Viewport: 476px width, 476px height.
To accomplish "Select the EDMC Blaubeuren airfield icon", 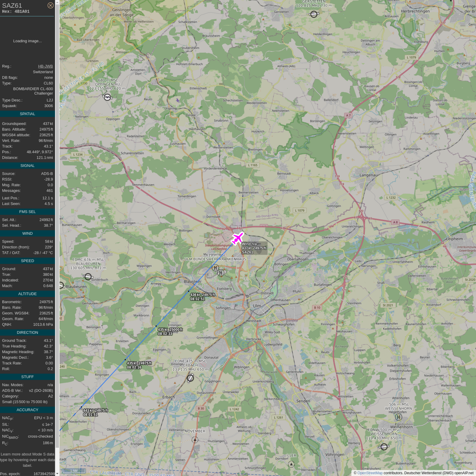I will tap(88, 276).
